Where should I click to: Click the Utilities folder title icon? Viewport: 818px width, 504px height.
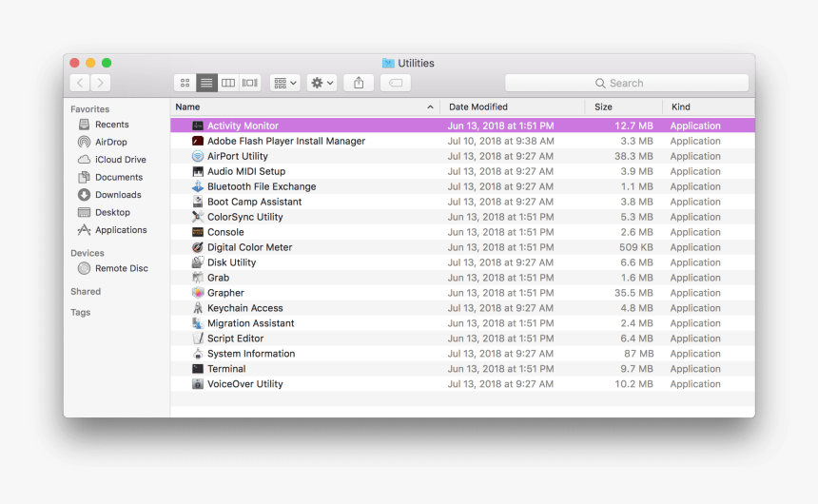388,63
